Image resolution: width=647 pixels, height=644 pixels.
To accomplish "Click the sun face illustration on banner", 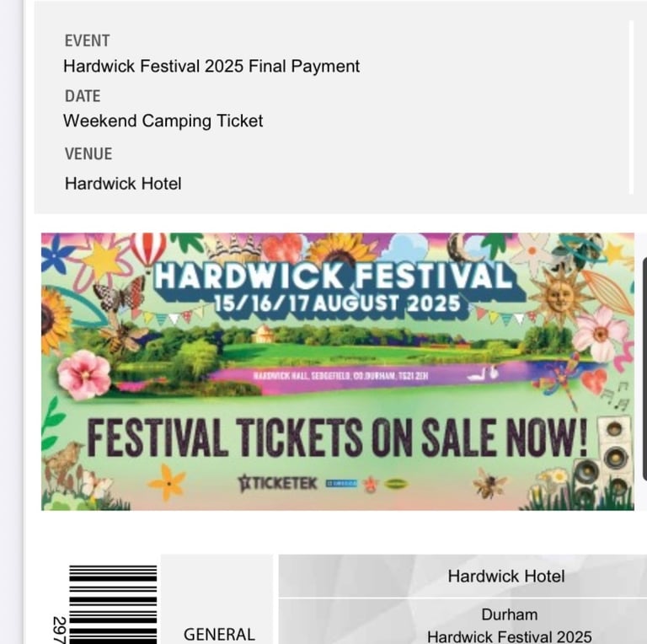I will (x=559, y=294).
